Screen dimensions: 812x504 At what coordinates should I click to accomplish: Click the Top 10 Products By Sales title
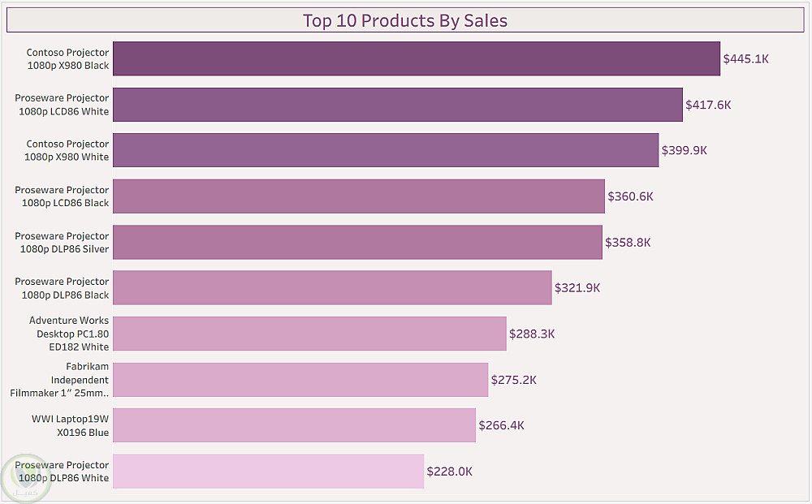405,20
